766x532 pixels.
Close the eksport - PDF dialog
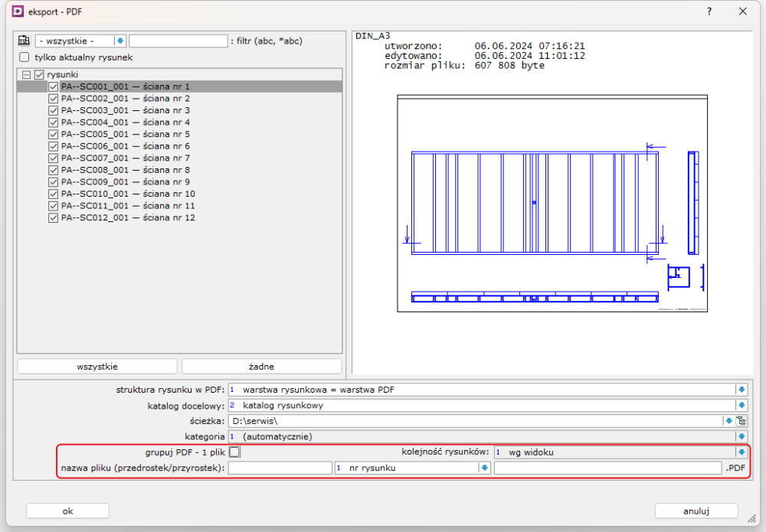742,11
